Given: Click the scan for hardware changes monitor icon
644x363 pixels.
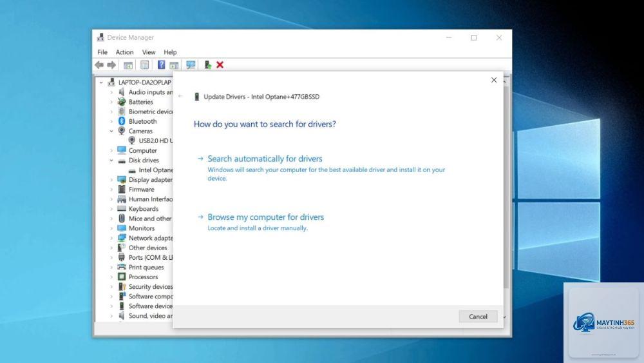Looking at the screenshot, I should pos(191,64).
